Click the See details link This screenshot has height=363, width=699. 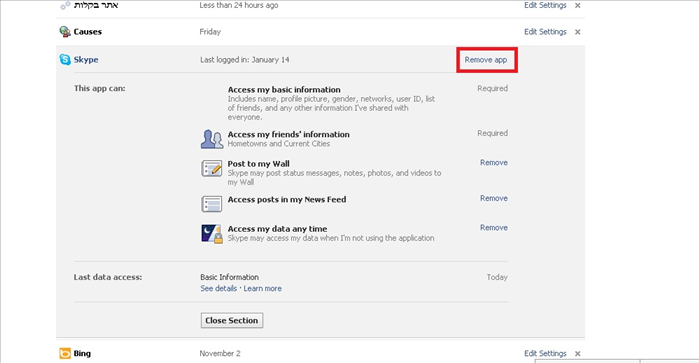pyautogui.click(x=218, y=289)
